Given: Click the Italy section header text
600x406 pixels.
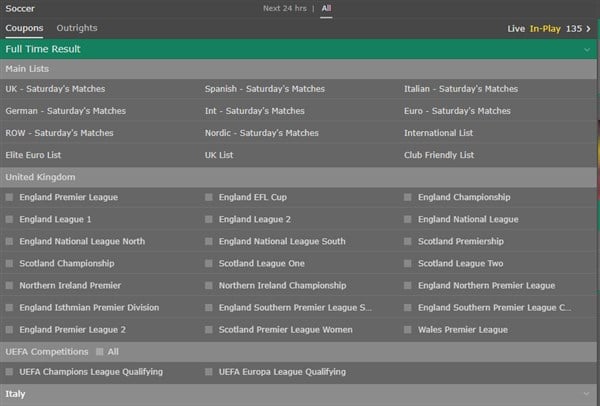Looking at the screenshot, I should click(x=15, y=394).
